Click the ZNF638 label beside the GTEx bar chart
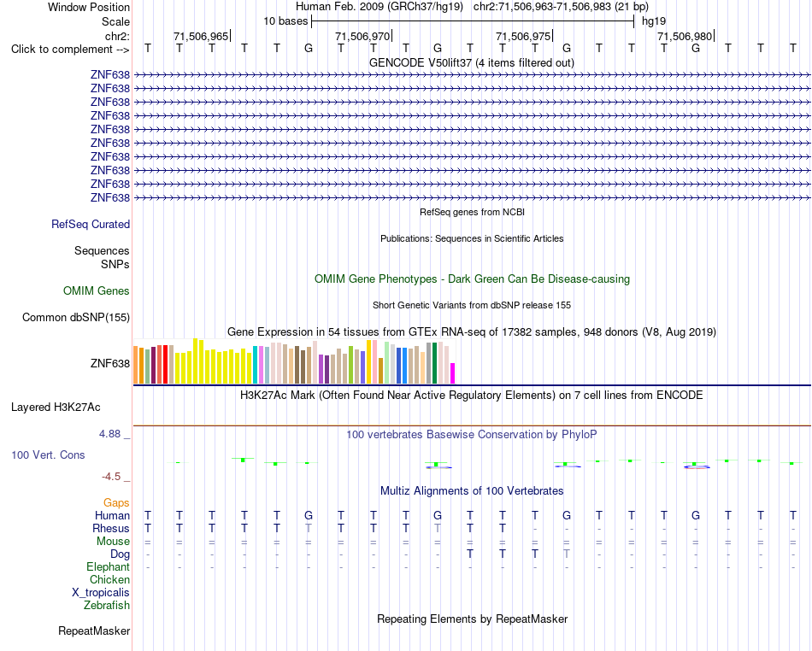812x651 pixels. (x=109, y=363)
